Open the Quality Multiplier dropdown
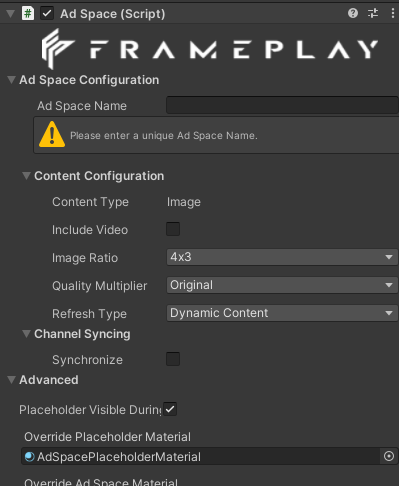Viewport: 399px width, 486px height. pyautogui.click(x=282, y=285)
